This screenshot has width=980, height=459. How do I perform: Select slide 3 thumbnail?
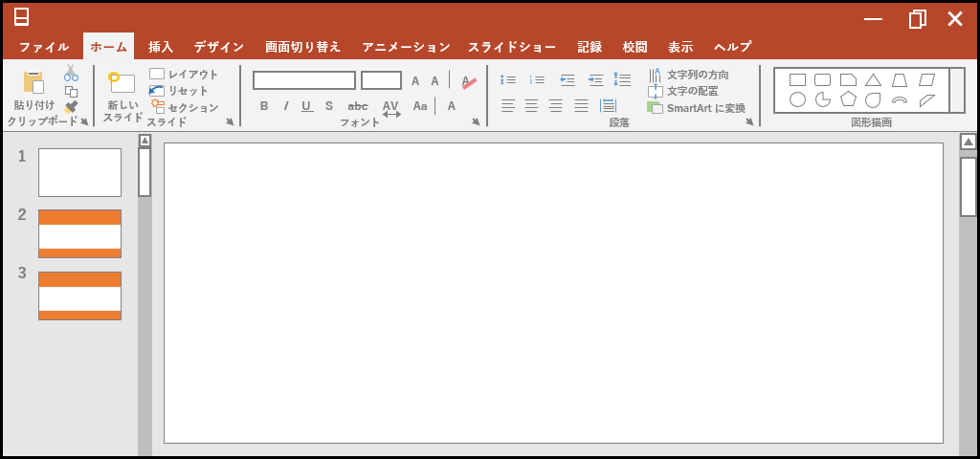[x=80, y=295]
